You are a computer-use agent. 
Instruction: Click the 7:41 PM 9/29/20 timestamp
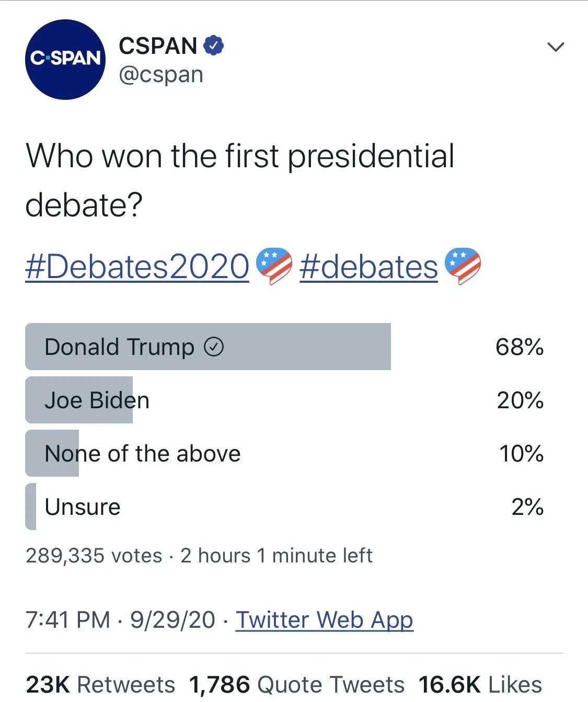(x=120, y=620)
